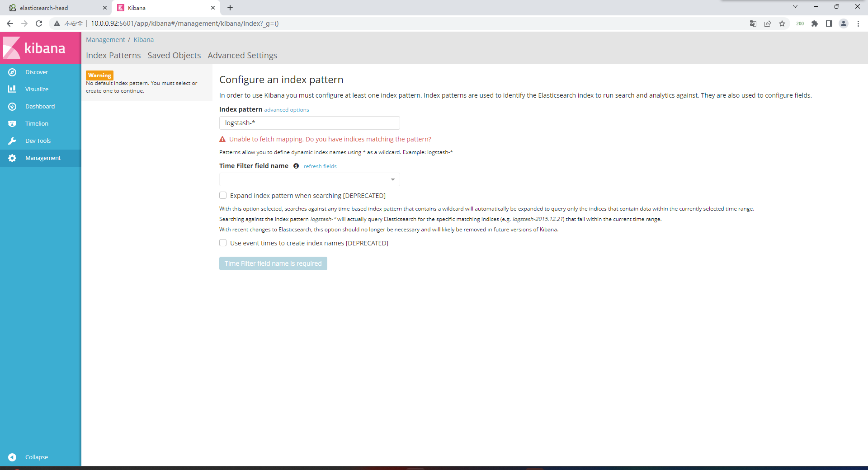Select Dashboard in the sidebar
868x470 pixels.
[41, 107]
